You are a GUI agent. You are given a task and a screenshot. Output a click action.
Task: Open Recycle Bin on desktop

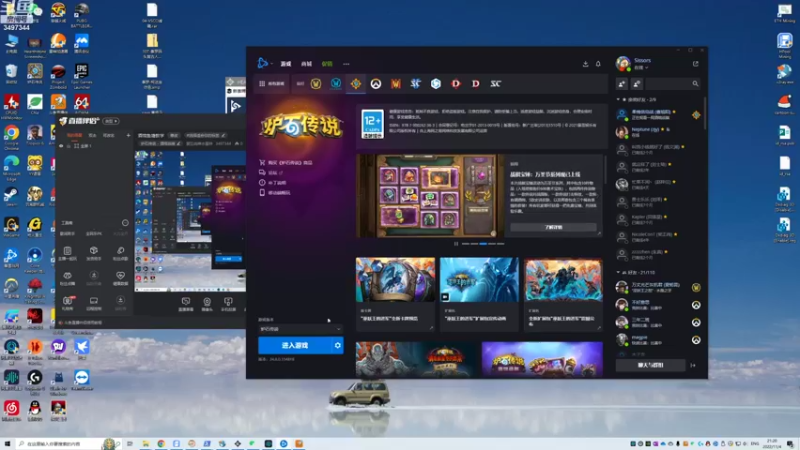pos(11,72)
